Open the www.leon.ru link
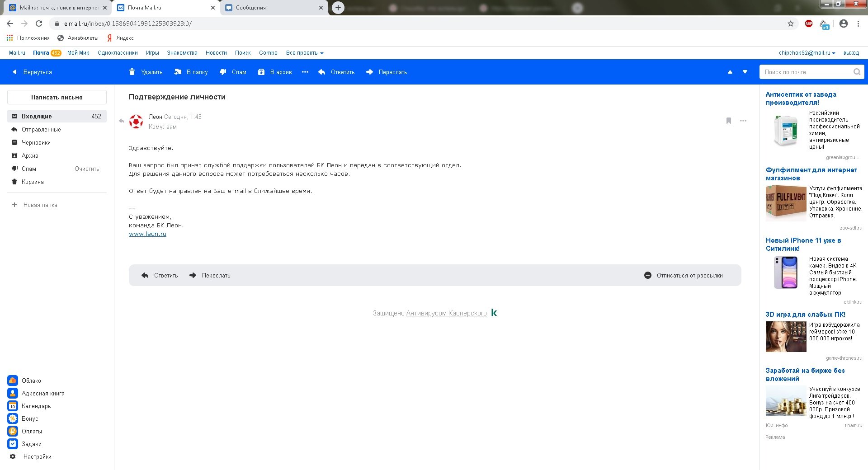The image size is (868, 470). point(147,234)
